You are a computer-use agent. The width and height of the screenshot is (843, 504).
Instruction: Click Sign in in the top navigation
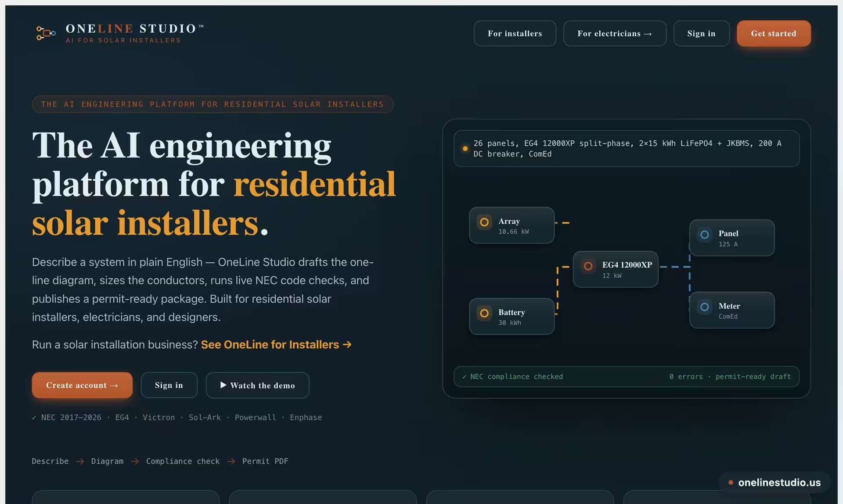(x=701, y=33)
